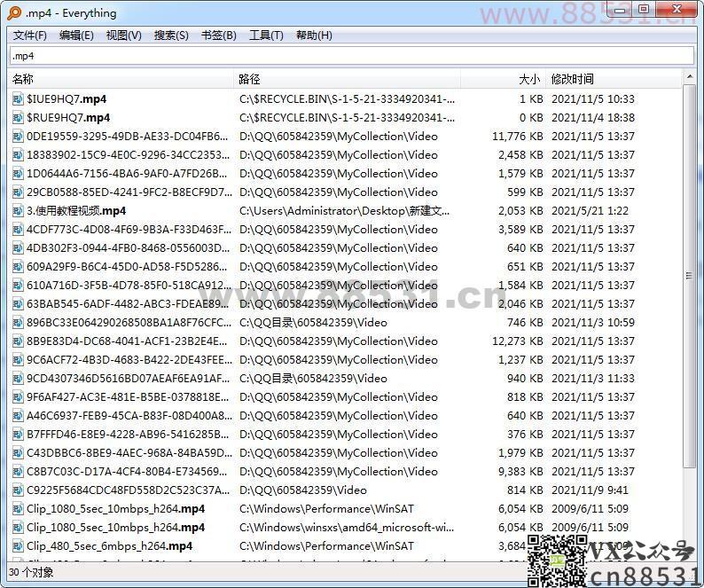This screenshot has width=704, height=588.
Task: Click the file icon of $IUE9HQ7.mp4
Action: [18, 98]
